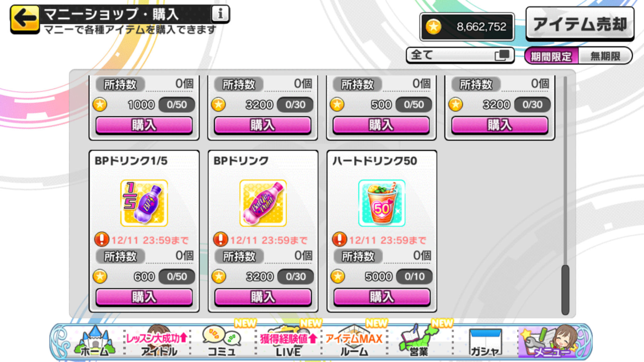
Task: Open the LIVE tab in the bottom bar
Action: coord(288,342)
